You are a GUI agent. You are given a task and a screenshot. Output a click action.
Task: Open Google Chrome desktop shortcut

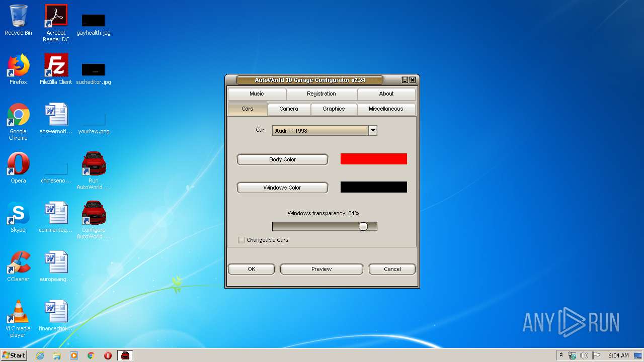[18, 122]
